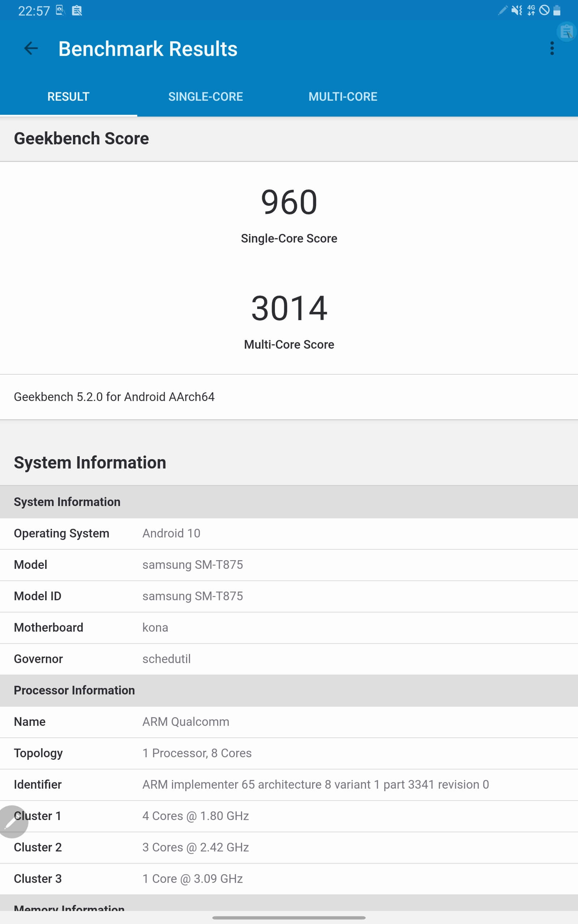Tap the Operating System row label
Viewport: 578px width, 924px height.
61,533
